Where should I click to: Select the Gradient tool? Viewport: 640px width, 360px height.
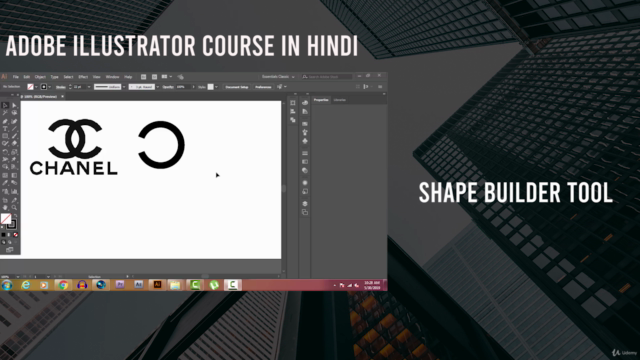(14, 175)
